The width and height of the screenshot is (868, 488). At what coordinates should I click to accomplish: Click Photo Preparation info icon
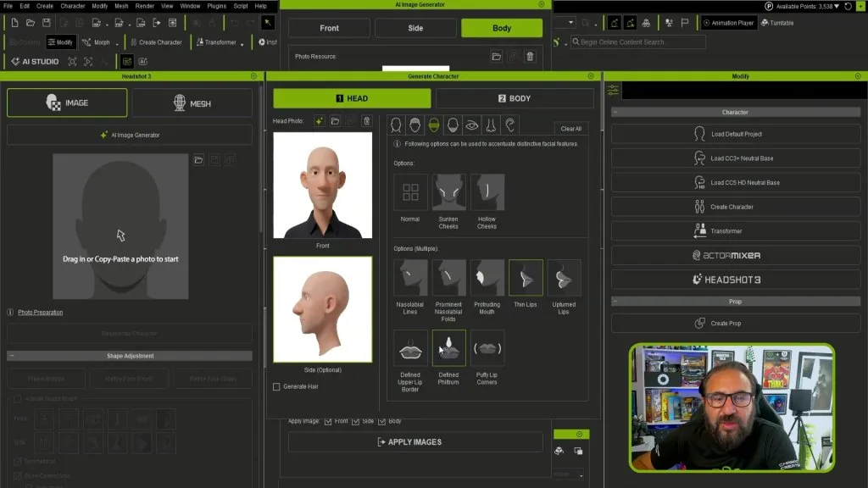click(x=10, y=312)
